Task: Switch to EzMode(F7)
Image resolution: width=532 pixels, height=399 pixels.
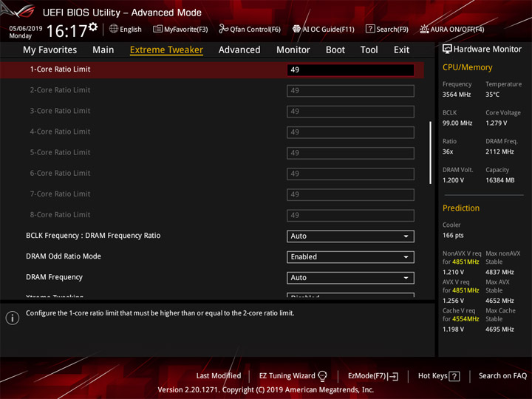Action: tap(366, 376)
